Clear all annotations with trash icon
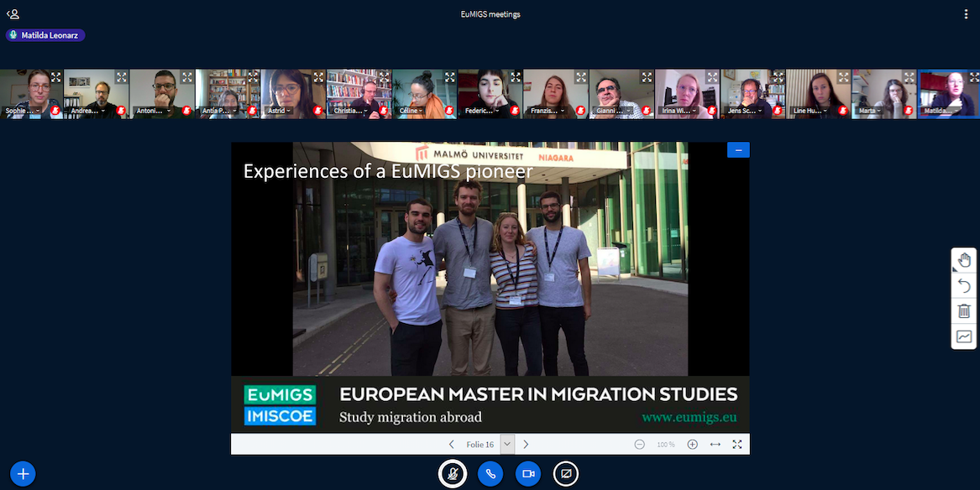Viewport: 980px width, 490px height. click(x=963, y=311)
